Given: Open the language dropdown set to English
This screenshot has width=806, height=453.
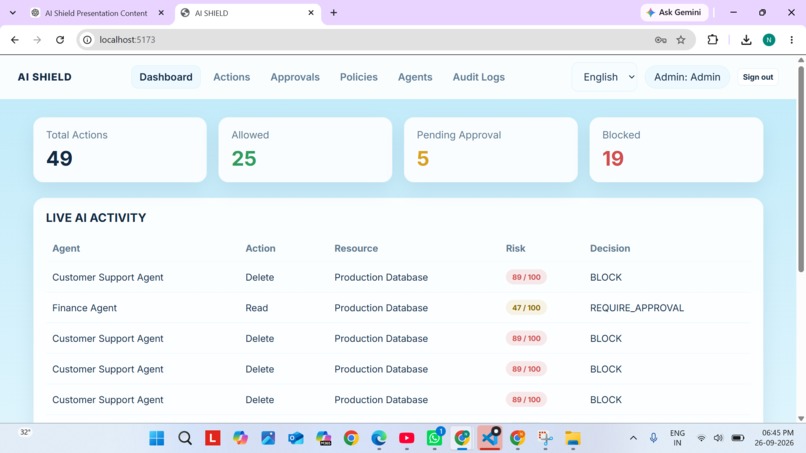Looking at the screenshot, I should coord(604,77).
